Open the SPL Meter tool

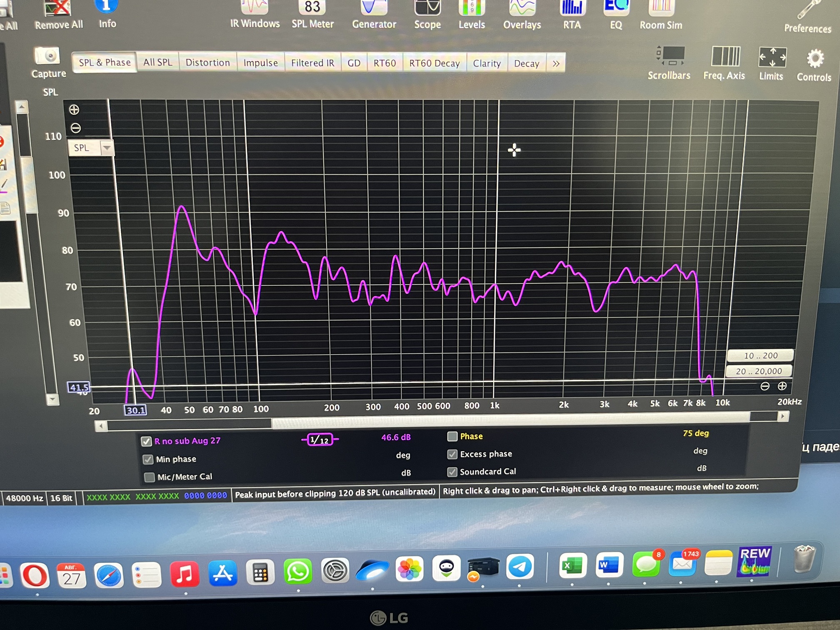[x=312, y=14]
